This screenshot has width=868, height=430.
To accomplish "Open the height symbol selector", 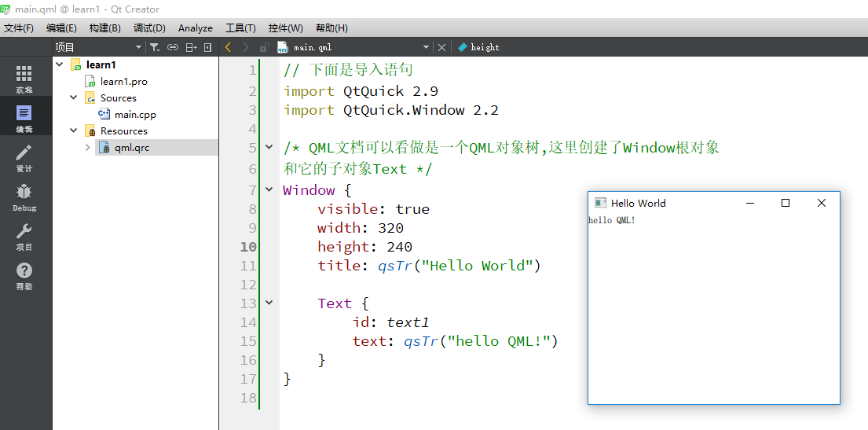I will tap(479, 48).
